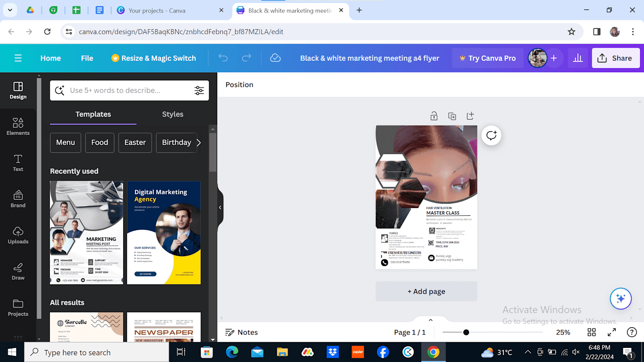Open template search filter options
The width and height of the screenshot is (644, 362).
pyautogui.click(x=199, y=90)
